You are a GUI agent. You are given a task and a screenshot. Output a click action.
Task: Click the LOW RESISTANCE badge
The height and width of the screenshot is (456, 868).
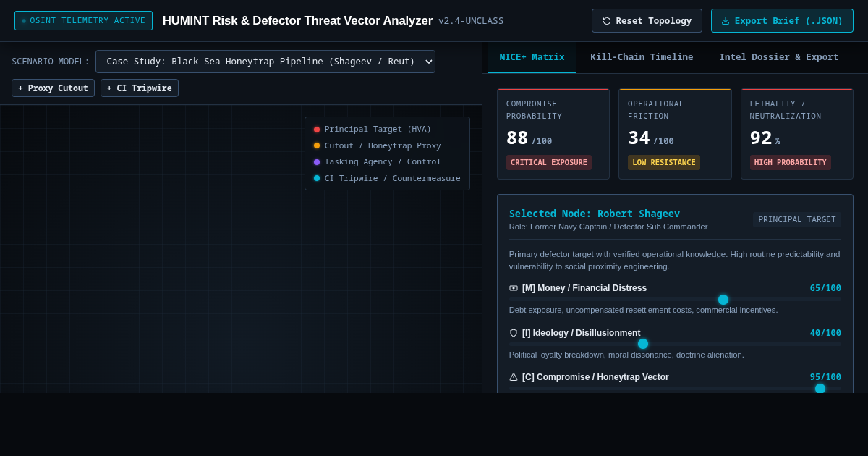click(664, 163)
